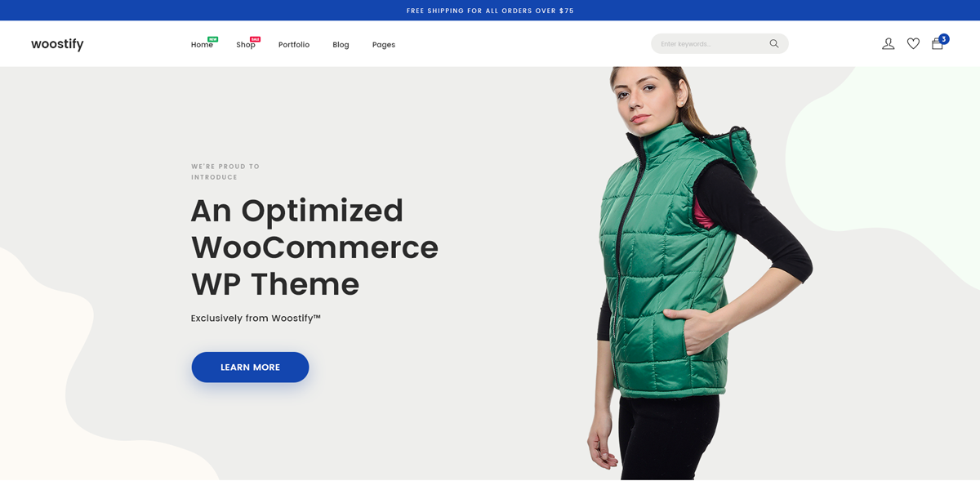Click the woostify logo

coord(57,44)
